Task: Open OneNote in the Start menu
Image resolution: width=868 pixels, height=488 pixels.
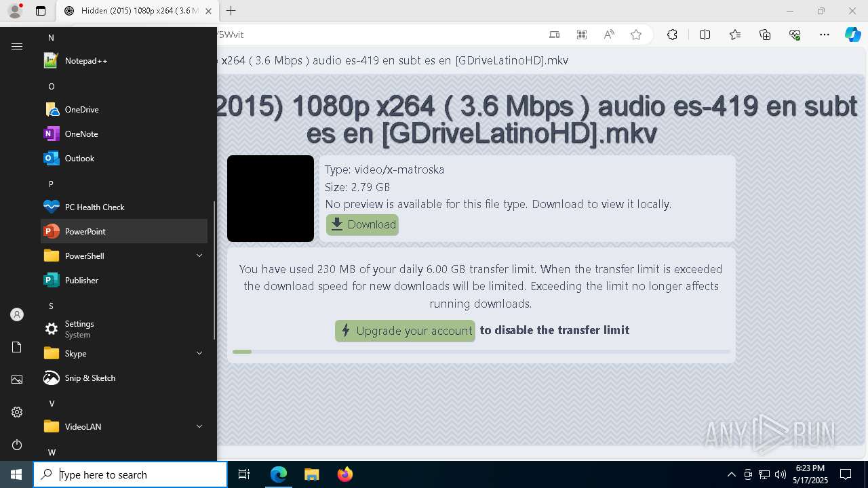Action: pos(124,134)
